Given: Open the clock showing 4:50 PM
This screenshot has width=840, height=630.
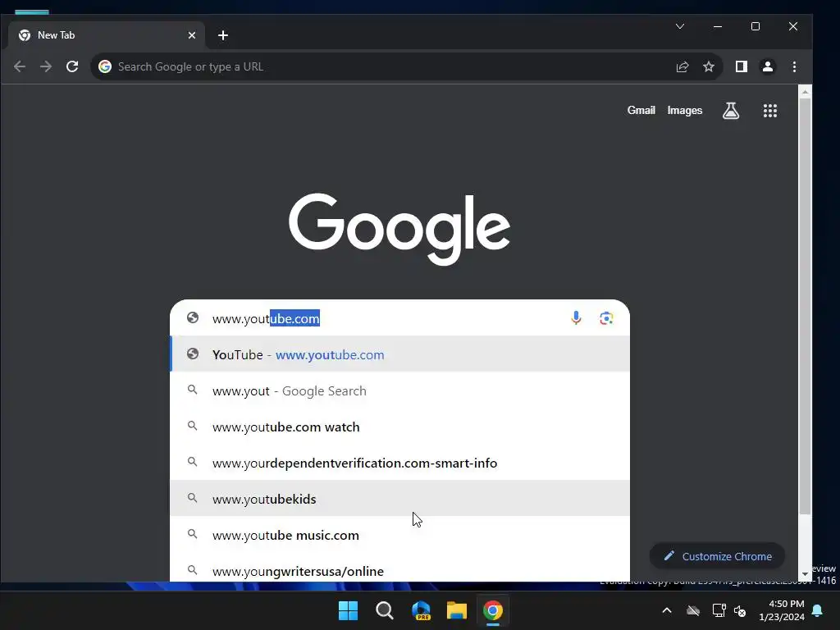Looking at the screenshot, I should click(x=782, y=610).
